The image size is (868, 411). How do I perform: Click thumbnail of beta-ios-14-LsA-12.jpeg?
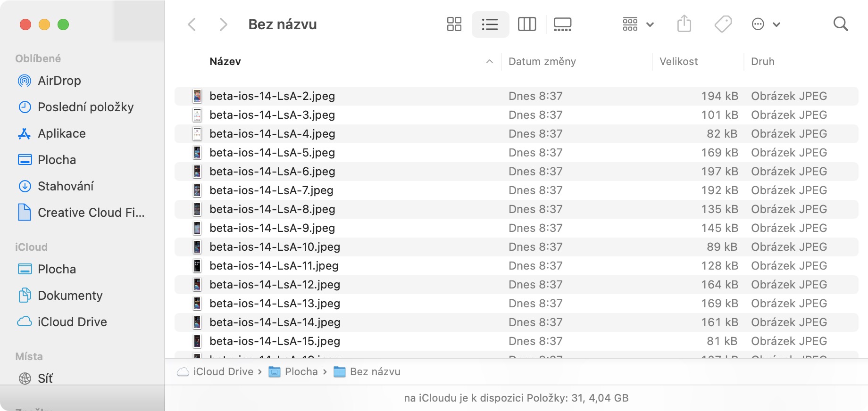(x=197, y=285)
